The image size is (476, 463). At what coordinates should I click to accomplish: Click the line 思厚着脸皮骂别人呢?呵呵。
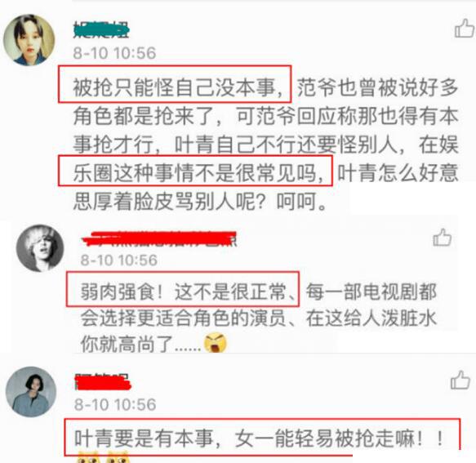[200, 202]
